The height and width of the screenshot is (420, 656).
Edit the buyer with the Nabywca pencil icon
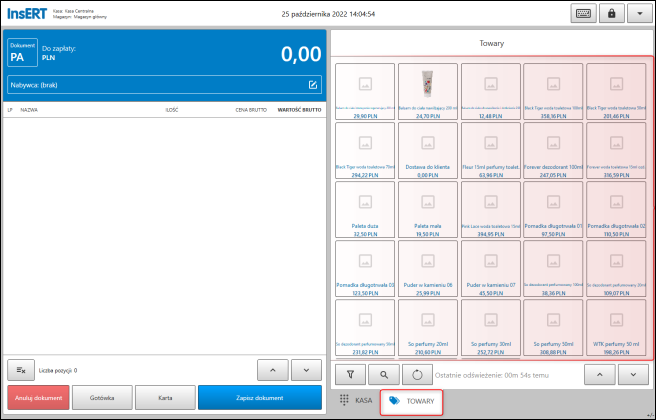(313, 85)
